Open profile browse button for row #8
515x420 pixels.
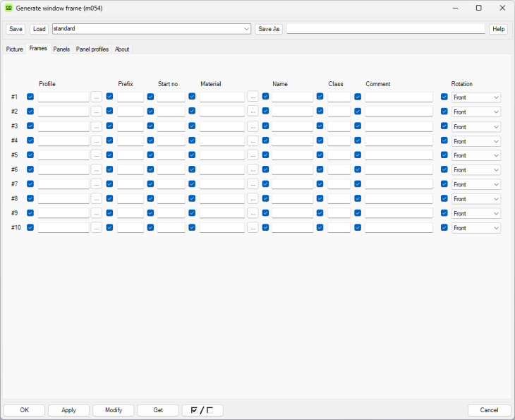pos(96,199)
